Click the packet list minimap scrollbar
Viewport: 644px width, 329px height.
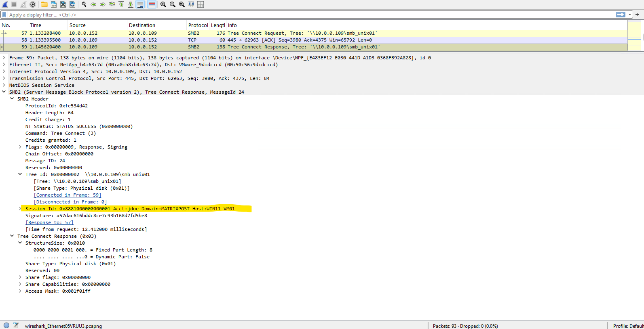[634, 36]
